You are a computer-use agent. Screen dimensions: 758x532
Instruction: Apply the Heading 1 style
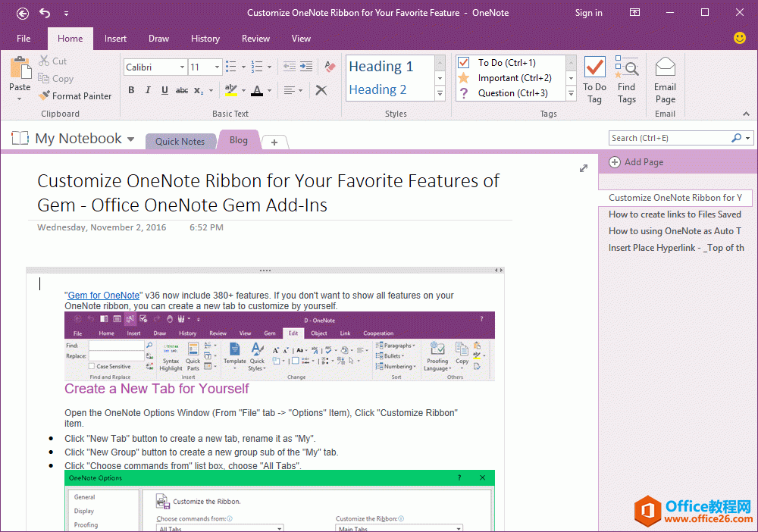381,66
